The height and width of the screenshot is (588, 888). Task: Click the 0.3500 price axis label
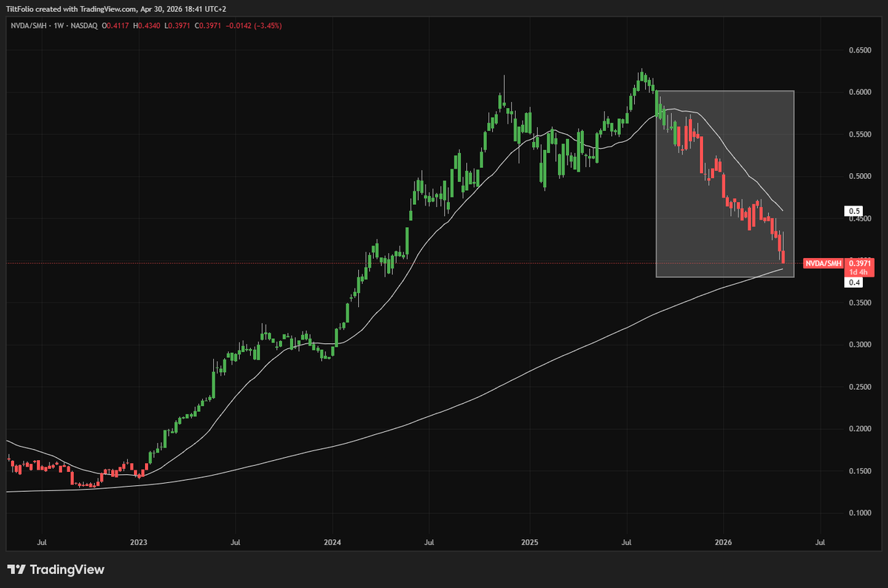[859, 303]
